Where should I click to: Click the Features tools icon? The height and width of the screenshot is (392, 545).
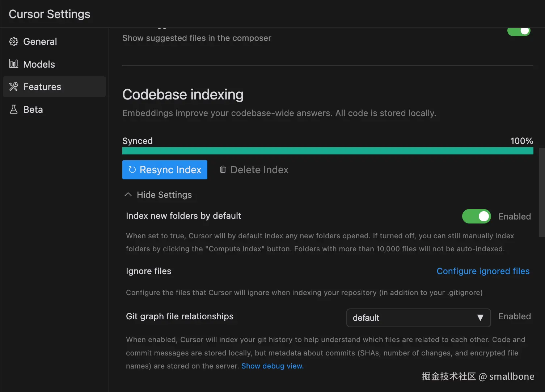tap(14, 86)
